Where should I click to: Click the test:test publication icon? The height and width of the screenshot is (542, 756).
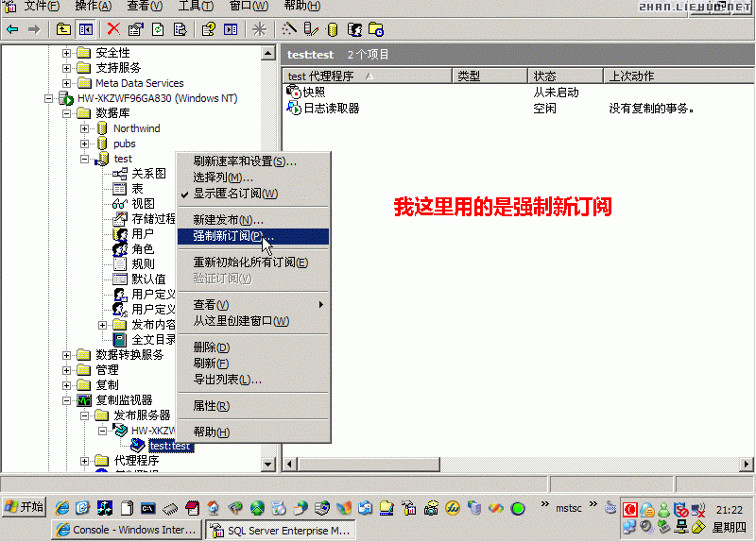click(x=138, y=445)
